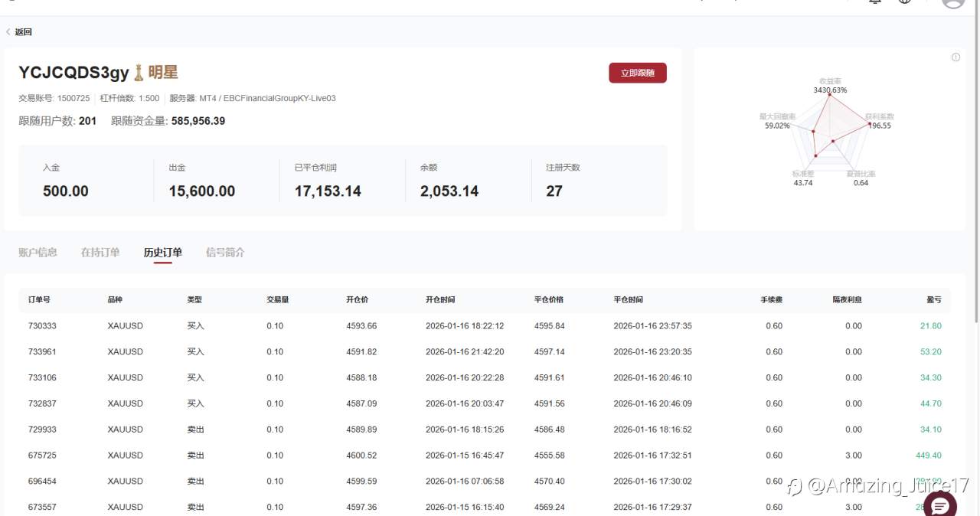The width and height of the screenshot is (980, 516).
Task: Click the 标准差 43.74 radar label
Action: point(803,178)
